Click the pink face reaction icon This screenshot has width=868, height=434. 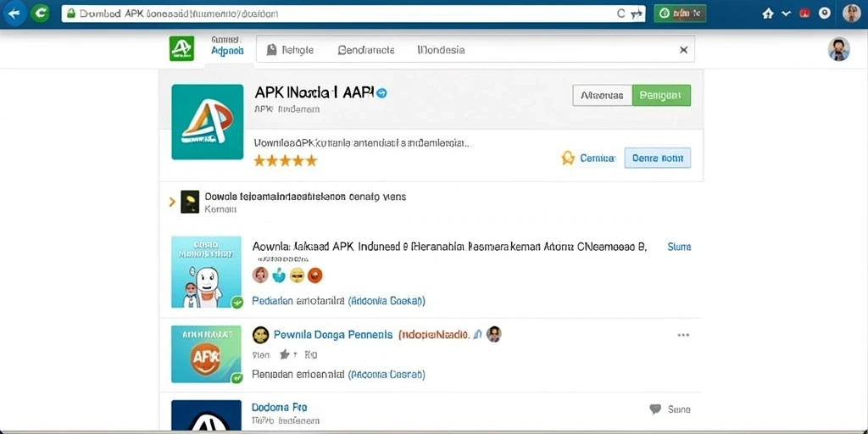tap(260, 275)
